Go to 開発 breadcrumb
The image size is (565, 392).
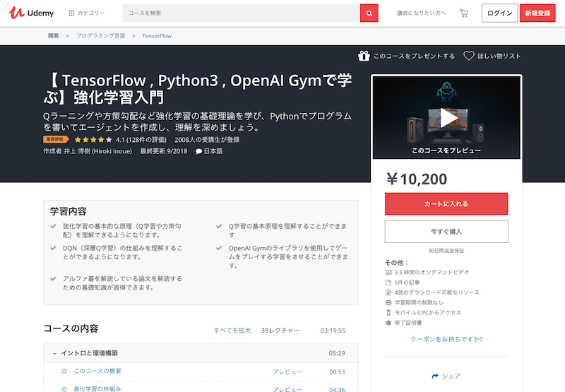point(54,36)
